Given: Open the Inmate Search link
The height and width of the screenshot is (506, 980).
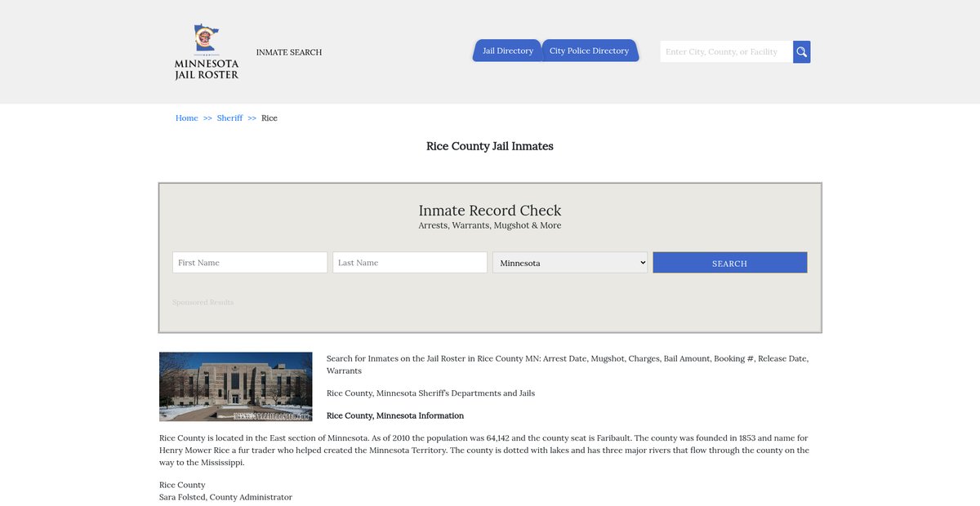Looking at the screenshot, I should (288, 52).
